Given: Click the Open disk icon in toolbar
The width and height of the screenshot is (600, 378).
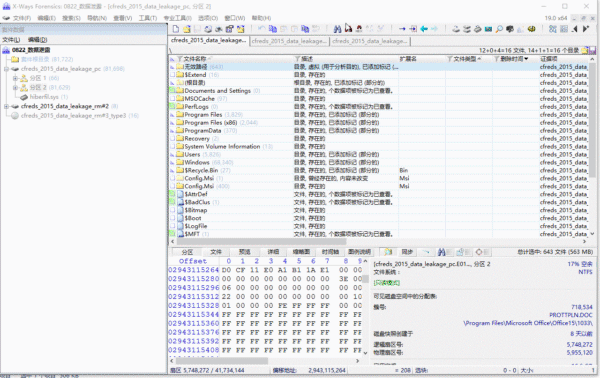Looking at the screenshot, I should (456, 29).
